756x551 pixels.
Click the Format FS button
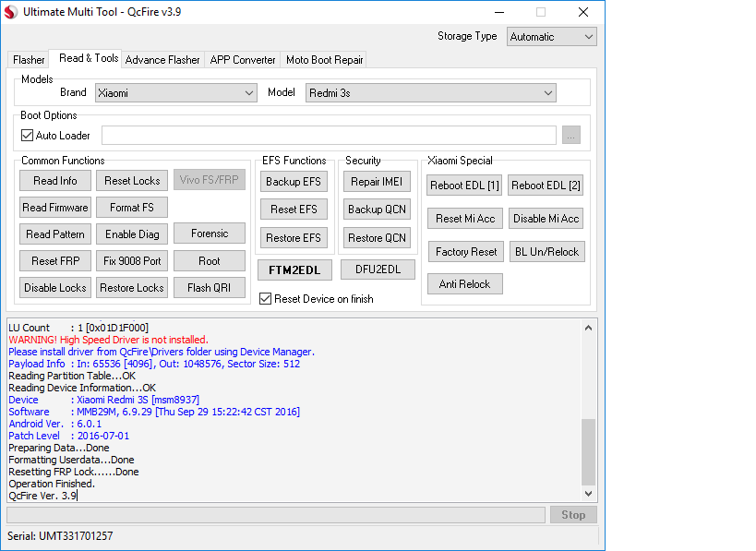pyautogui.click(x=132, y=208)
